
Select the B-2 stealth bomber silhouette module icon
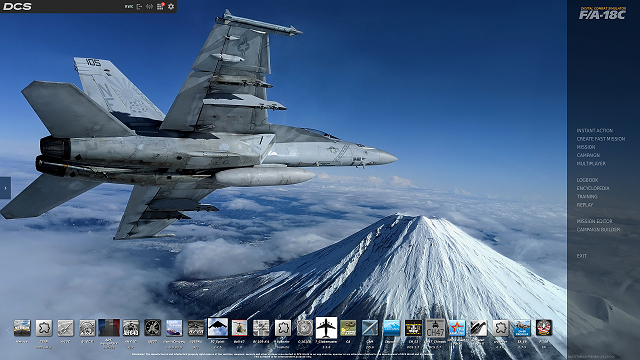coord(218,327)
